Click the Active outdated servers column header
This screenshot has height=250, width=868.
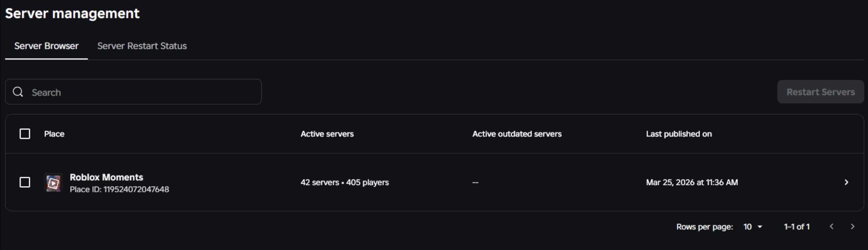[517, 134]
